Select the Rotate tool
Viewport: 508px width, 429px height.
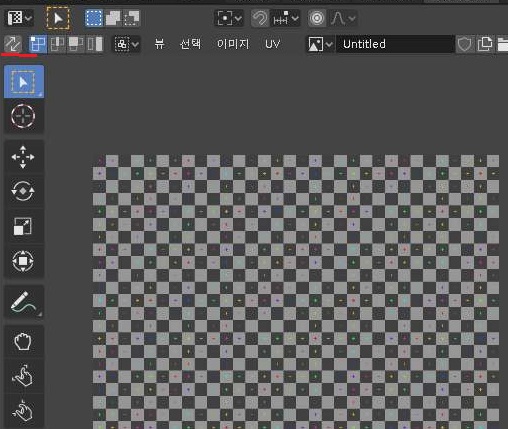tap(24, 191)
